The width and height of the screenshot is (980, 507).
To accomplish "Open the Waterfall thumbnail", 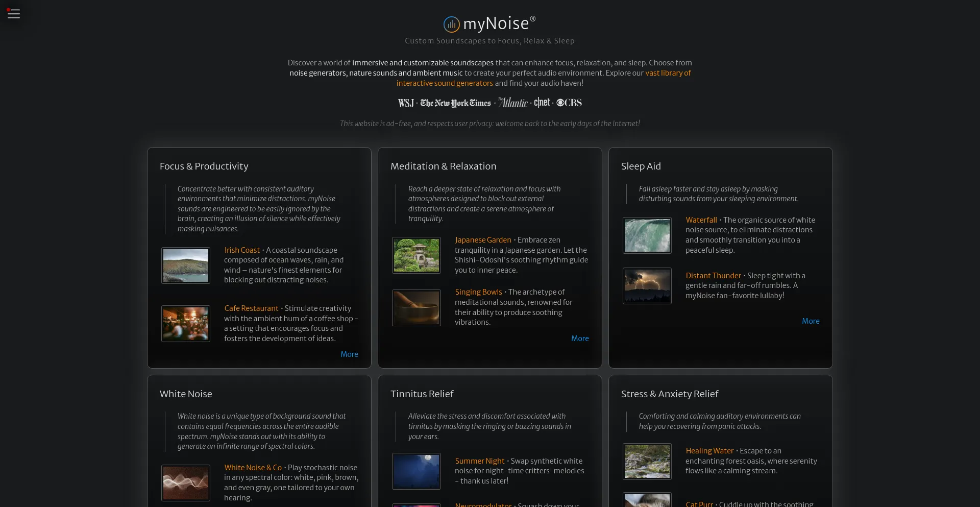I will point(647,235).
